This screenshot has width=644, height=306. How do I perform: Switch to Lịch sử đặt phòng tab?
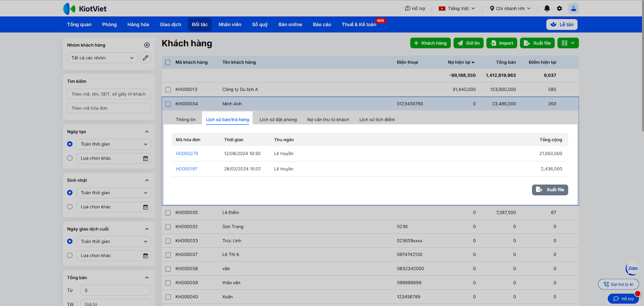[278, 120]
